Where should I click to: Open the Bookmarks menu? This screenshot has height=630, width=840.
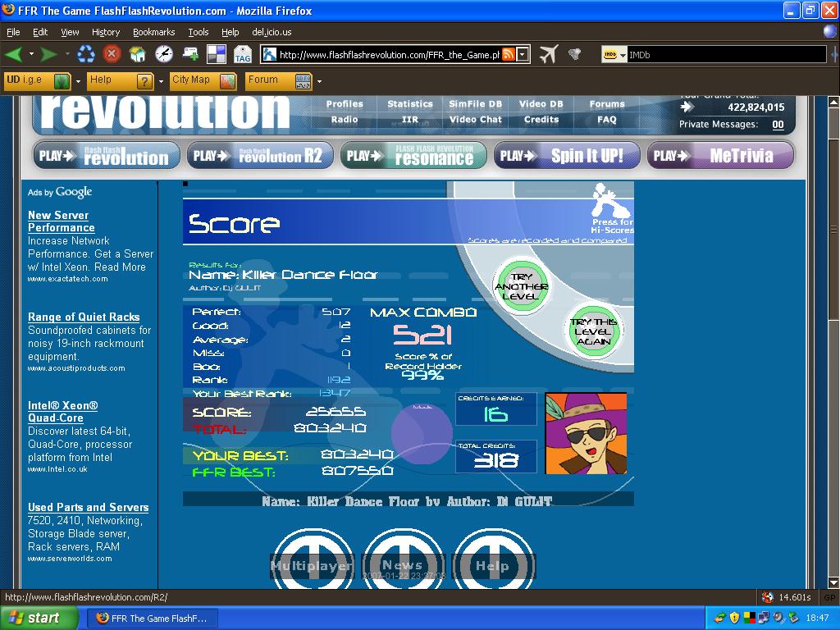point(153,32)
